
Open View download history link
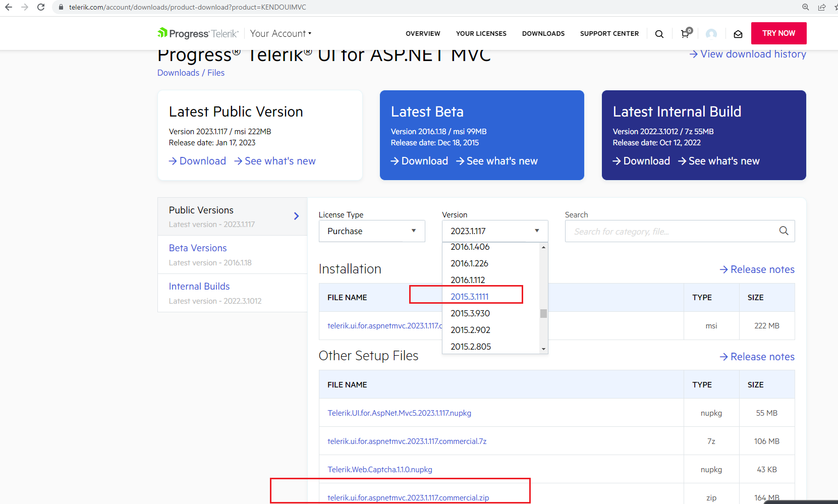(x=748, y=54)
